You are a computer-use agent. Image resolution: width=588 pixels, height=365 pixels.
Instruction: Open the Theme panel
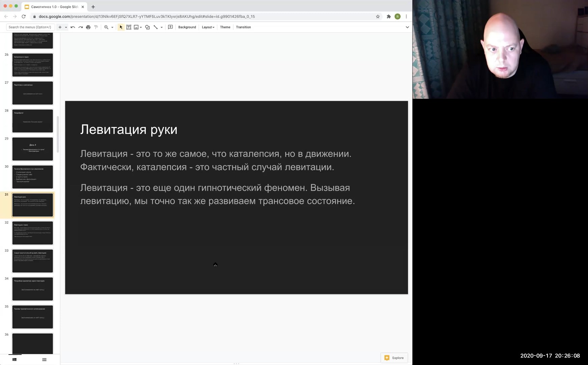click(225, 27)
